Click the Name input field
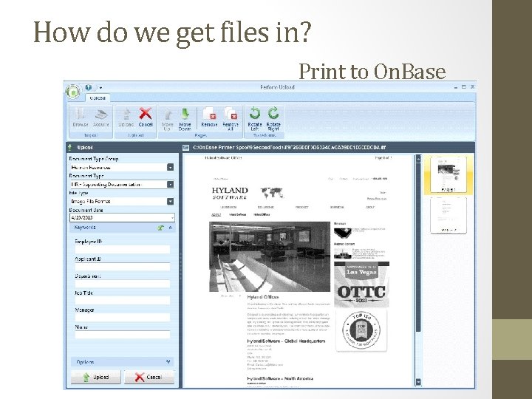 point(122,335)
